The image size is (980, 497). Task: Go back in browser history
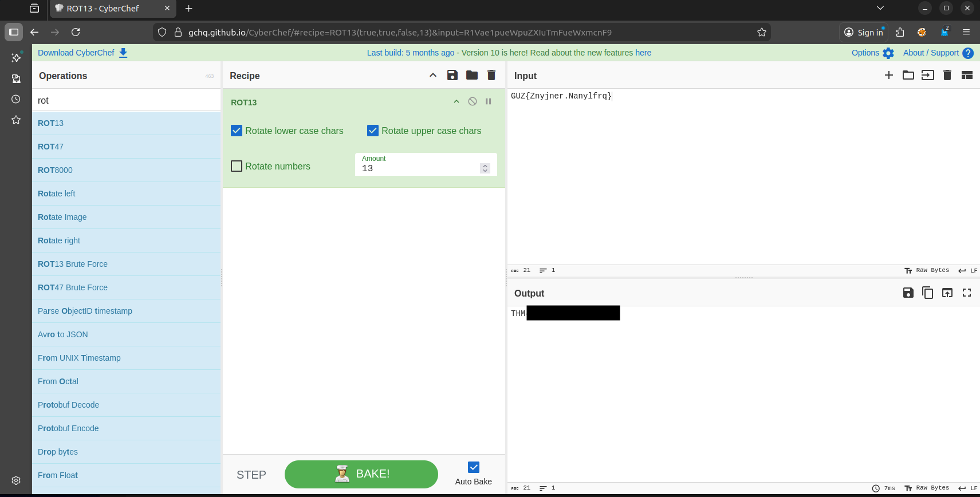(34, 32)
